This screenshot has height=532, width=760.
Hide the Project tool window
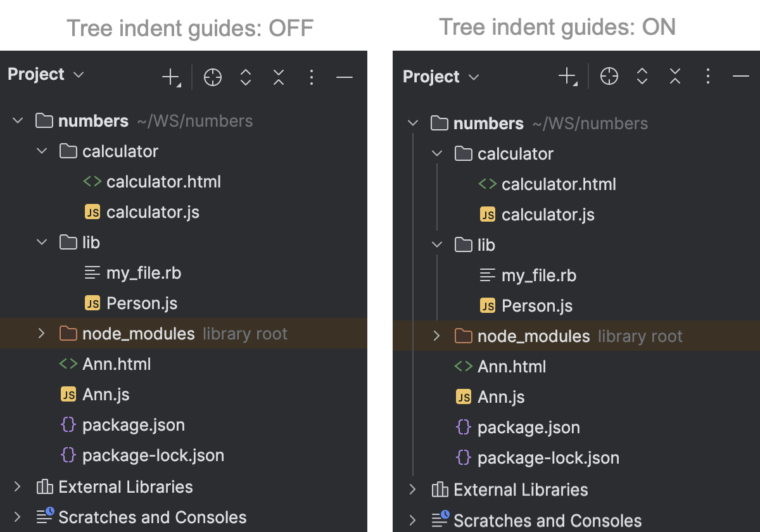[x=344, y=77]
